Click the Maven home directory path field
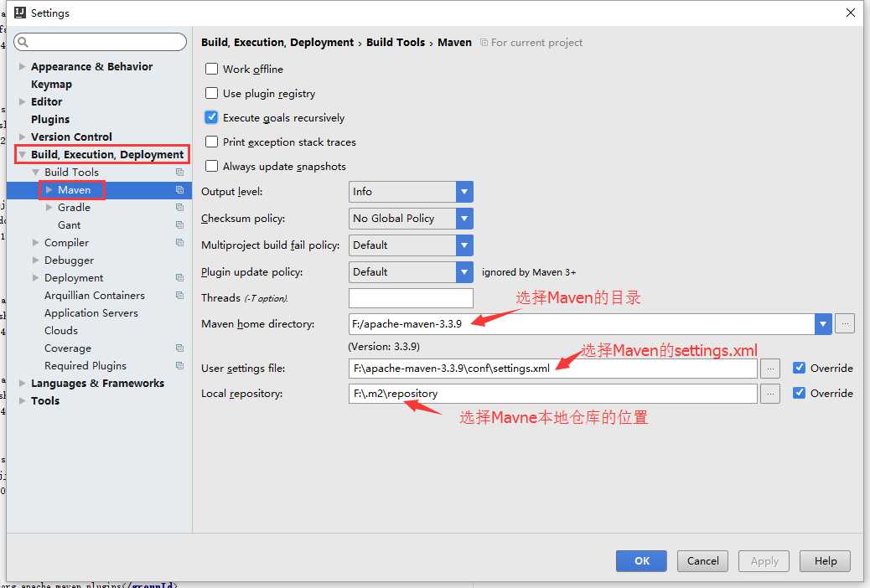 pyautogui.click(x=582, y=324)
